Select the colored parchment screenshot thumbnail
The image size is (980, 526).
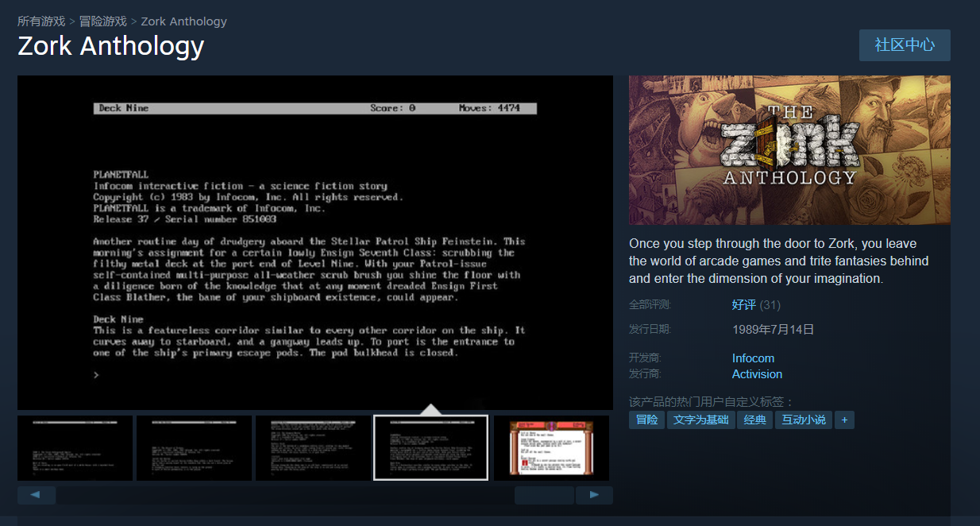click(551, 448)
